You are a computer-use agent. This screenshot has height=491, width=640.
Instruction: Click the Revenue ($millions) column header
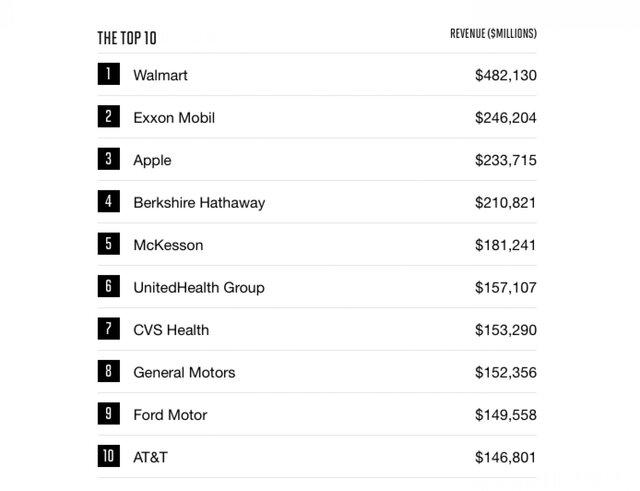pos(493,34)
